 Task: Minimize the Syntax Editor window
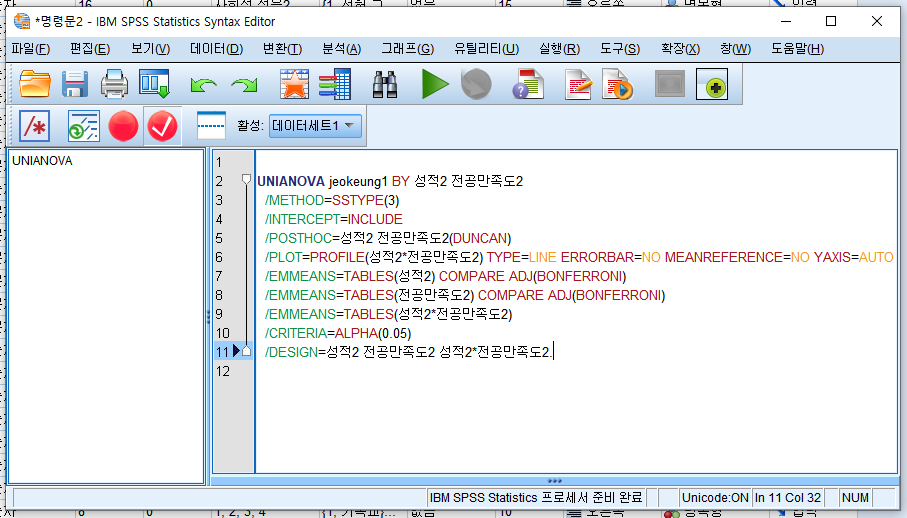click(x=786, y=21)
